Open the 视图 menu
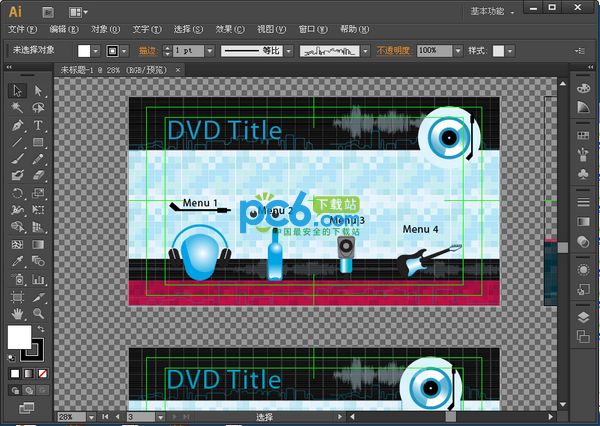 (x=271, y=29)
